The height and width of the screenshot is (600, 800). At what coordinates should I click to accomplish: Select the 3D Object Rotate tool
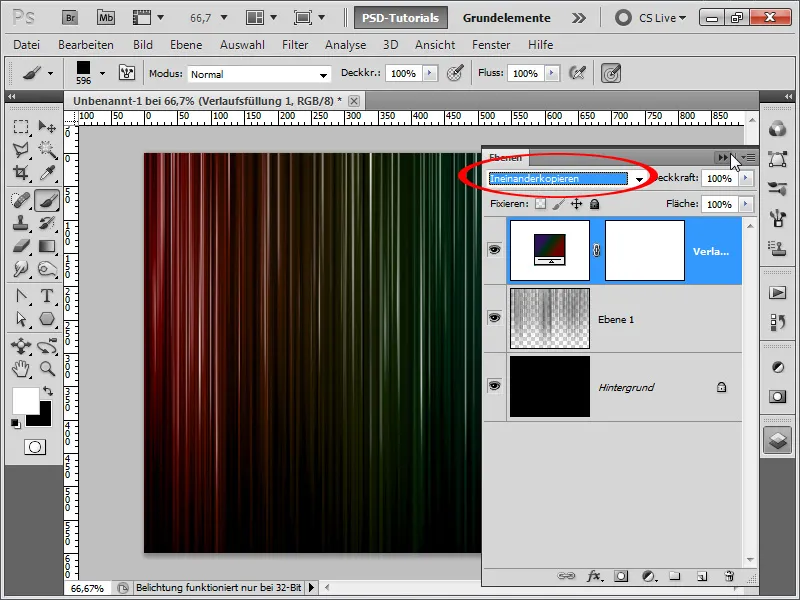21,346
